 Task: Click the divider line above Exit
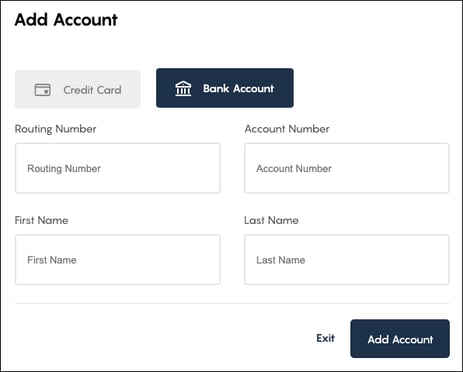coord(232,303)
